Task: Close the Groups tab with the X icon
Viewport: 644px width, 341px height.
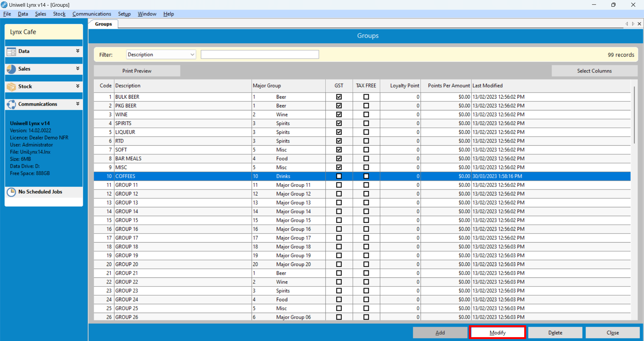Action: tap(639, 24)
